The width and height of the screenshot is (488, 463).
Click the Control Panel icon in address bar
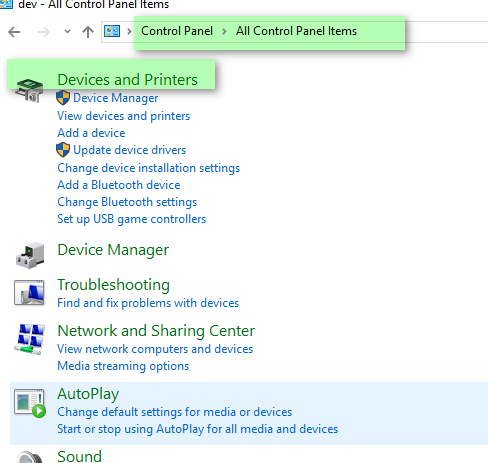pyautogui.click(x=112, y=31)
